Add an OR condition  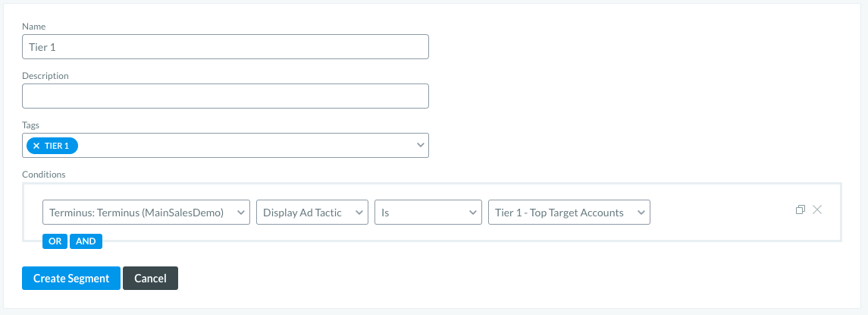55,241
